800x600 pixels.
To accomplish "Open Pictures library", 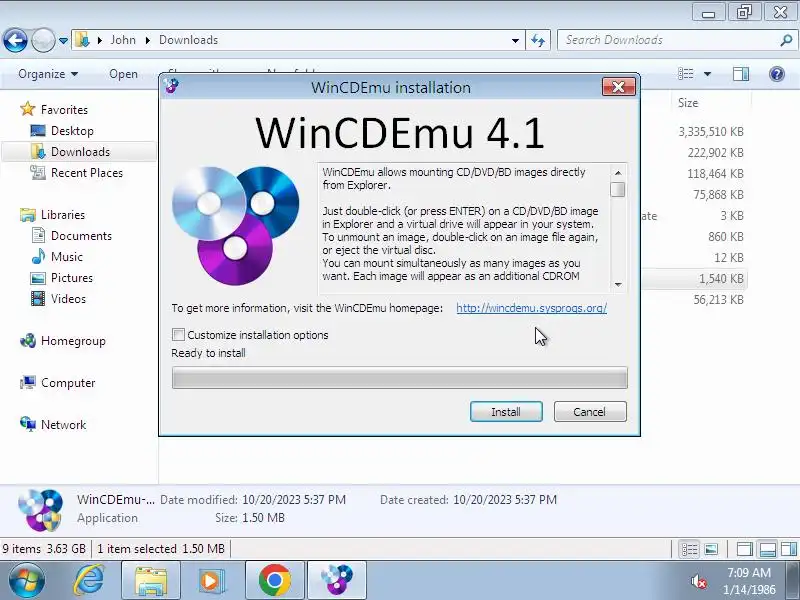I will click(72, 278).
